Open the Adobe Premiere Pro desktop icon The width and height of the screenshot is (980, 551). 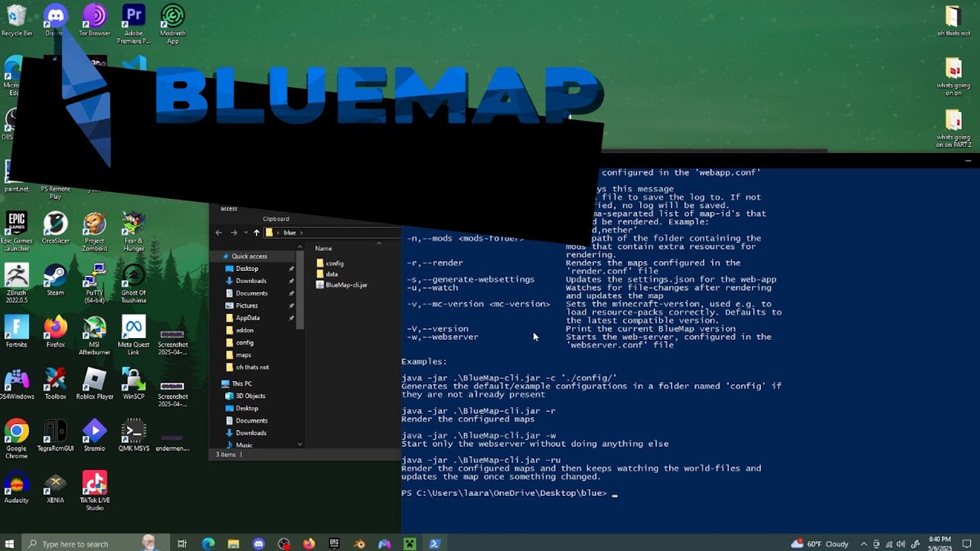coord(134,24)
